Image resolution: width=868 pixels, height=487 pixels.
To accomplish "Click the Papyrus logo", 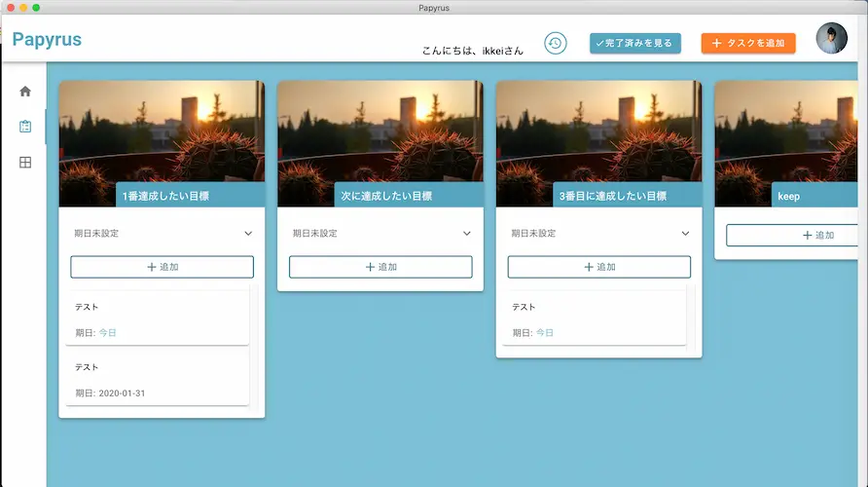I will coord(47,39).
